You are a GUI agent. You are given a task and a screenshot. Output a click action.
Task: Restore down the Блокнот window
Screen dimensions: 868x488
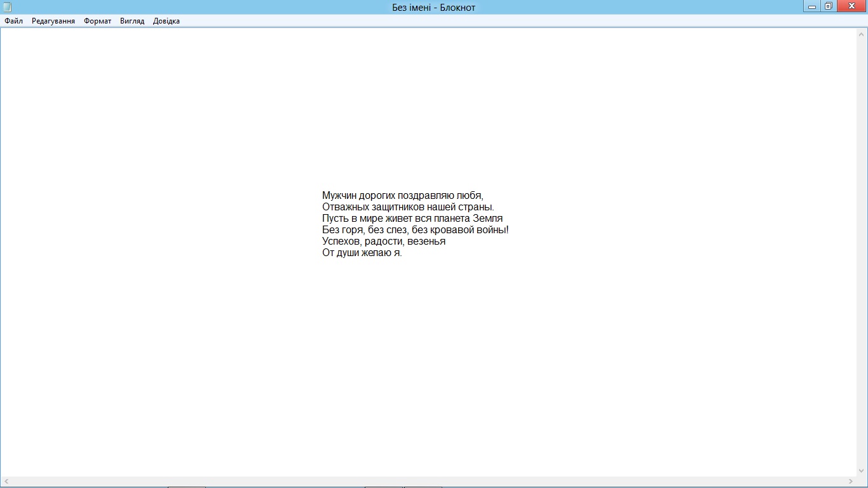pyautogui.click(x=828, y=6)
